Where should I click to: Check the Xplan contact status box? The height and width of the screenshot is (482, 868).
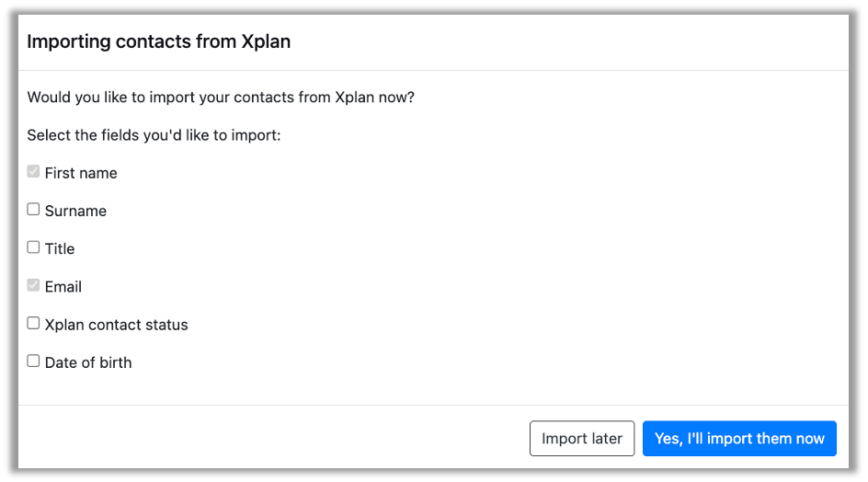click(33, 324)
